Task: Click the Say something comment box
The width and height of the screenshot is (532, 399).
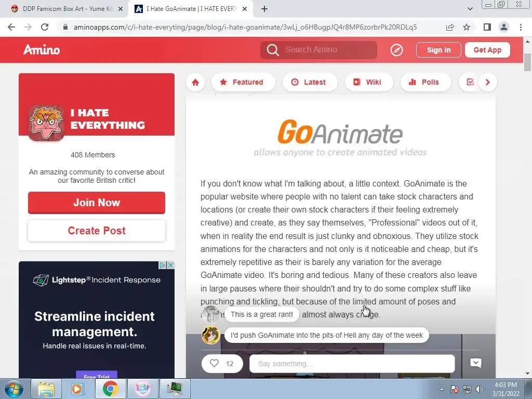Action: (352, 364)
